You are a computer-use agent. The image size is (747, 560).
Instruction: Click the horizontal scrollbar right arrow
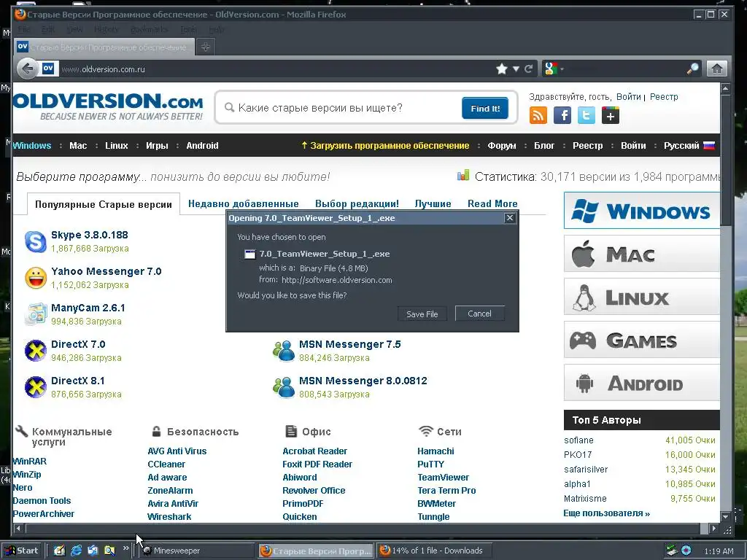(713, 528)
